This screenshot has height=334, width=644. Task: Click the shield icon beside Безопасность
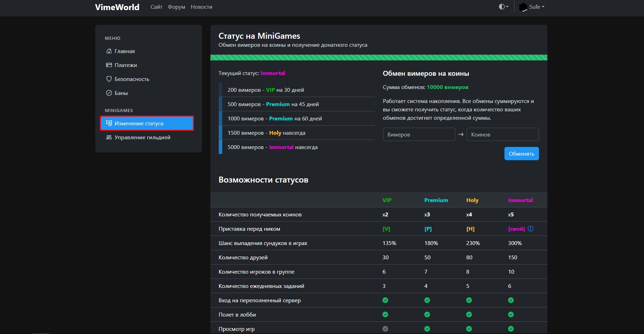[109, 79]
